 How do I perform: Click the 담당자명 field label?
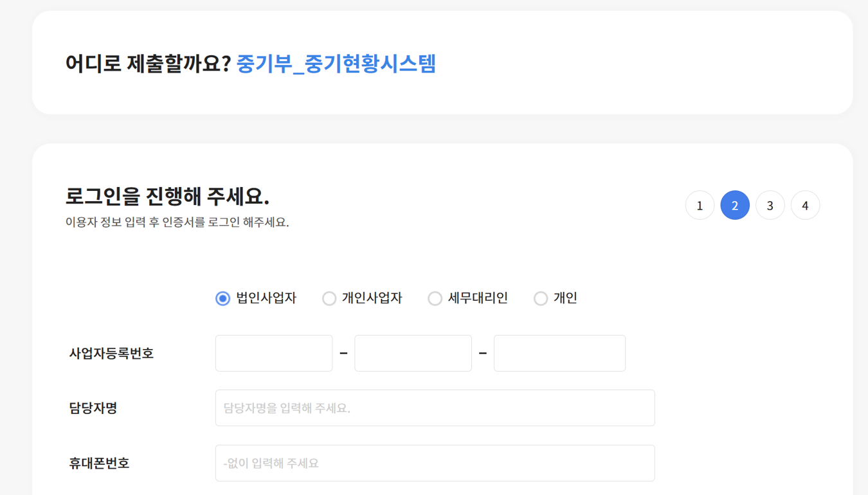tap(93, 408)
